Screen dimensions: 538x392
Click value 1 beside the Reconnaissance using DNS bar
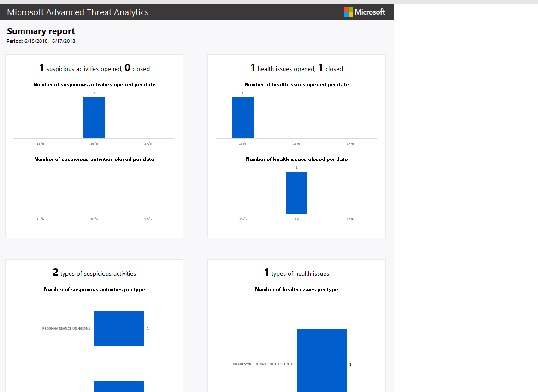[148, 328]
